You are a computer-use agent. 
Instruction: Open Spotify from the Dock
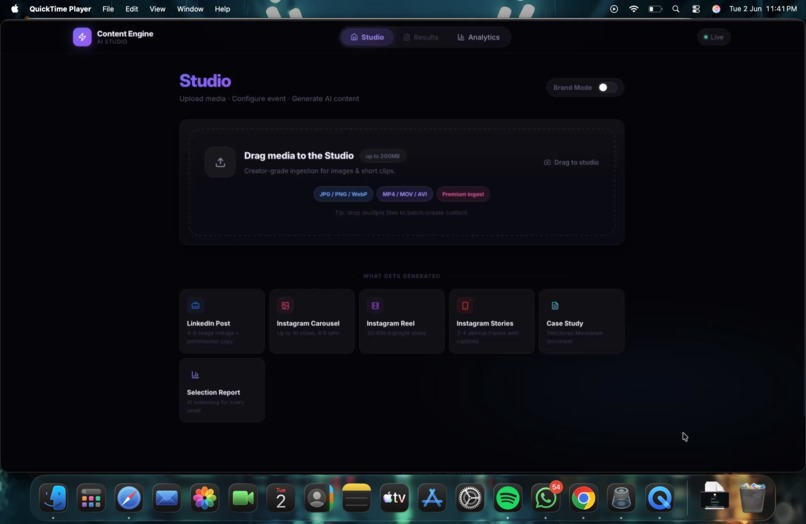(x=507, y=498)
